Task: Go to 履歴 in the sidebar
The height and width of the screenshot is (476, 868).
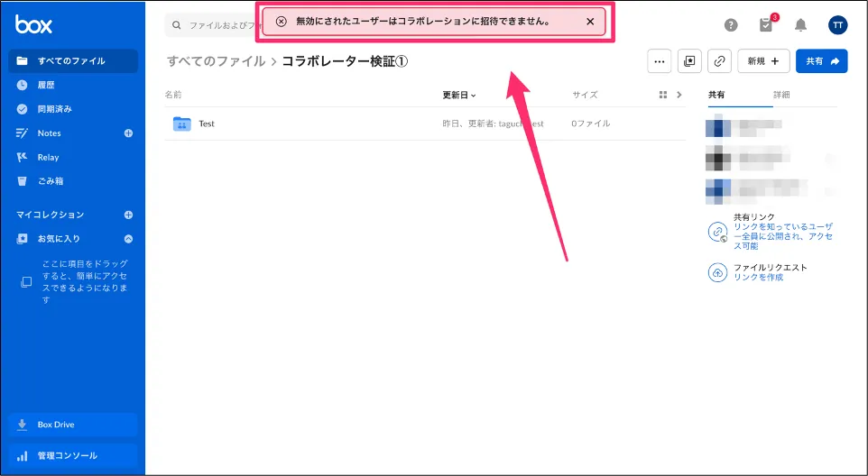Action: pos(46,85)
